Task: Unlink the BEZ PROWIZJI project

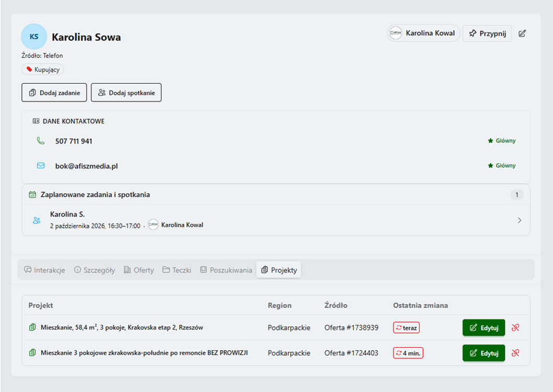Action: [515, 353]
